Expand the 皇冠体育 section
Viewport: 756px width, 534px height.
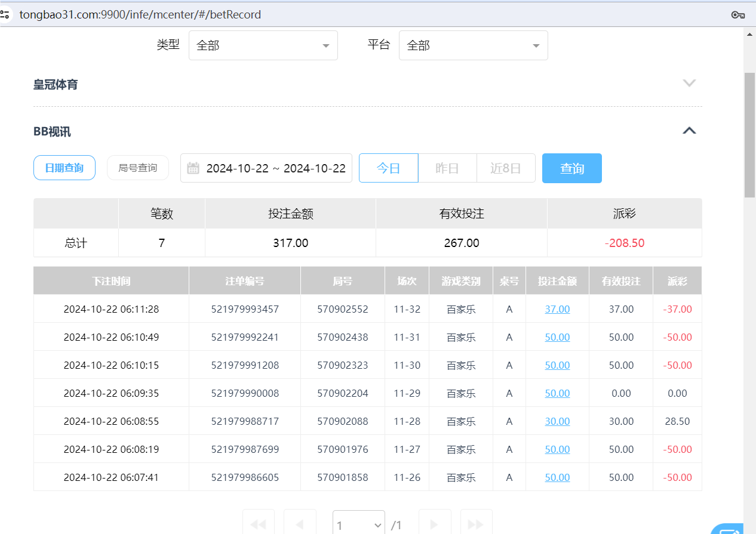pyautogui.click(x=689, y=84)
